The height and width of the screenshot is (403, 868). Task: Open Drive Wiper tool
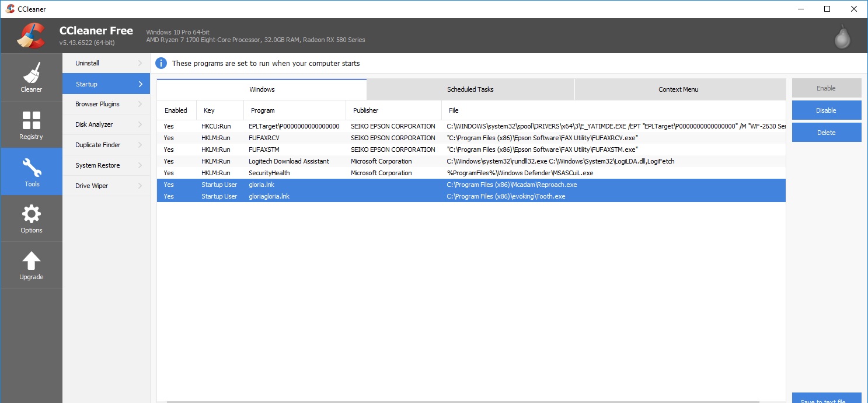[106, 186]
